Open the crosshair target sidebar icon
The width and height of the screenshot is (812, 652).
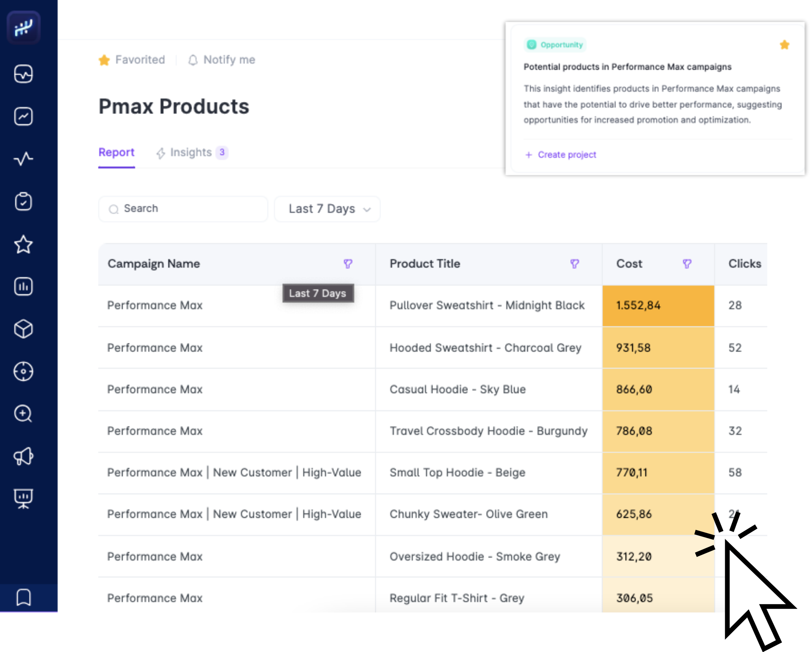(23, 371)
